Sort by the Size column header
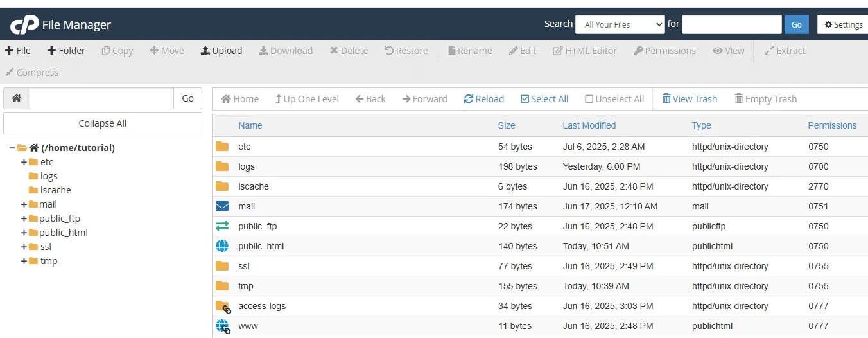 point(507,125)
